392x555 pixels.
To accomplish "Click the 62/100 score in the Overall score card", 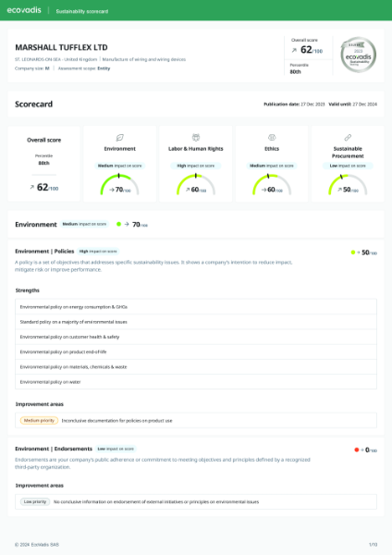I will [x=47, y=187].
